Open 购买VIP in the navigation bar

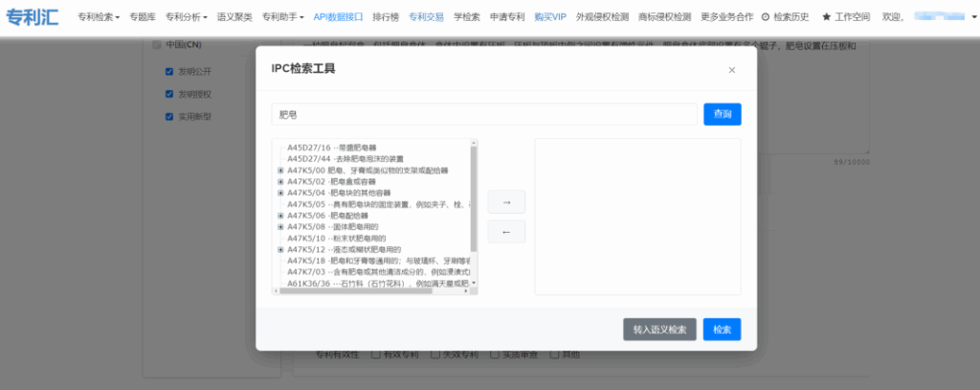550,17
